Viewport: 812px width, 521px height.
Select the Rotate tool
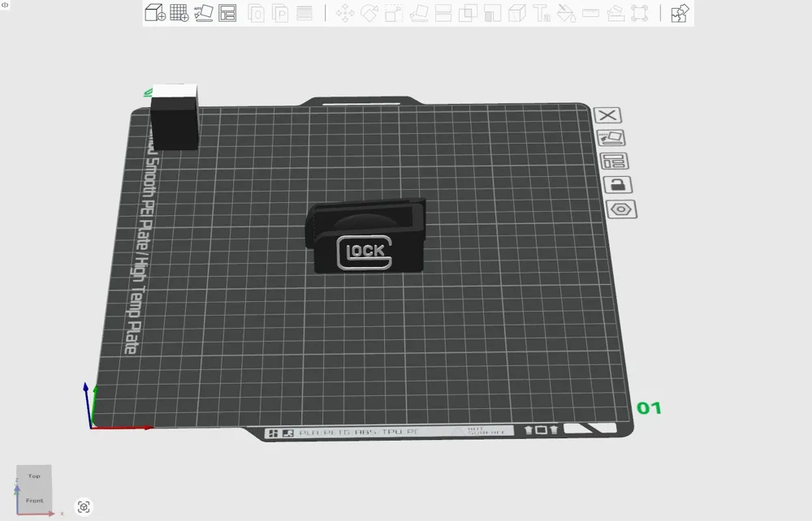[369, 13]
